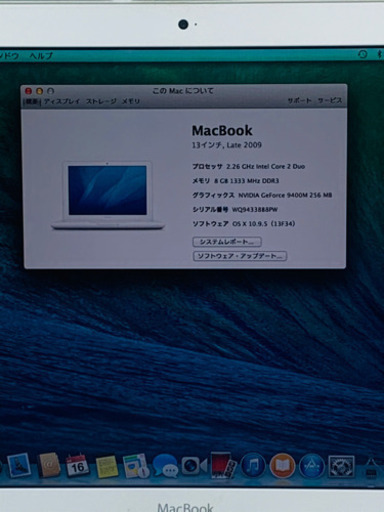Switch to the ディスプレイ tab
384x512 pixels.
pos(62,101)
